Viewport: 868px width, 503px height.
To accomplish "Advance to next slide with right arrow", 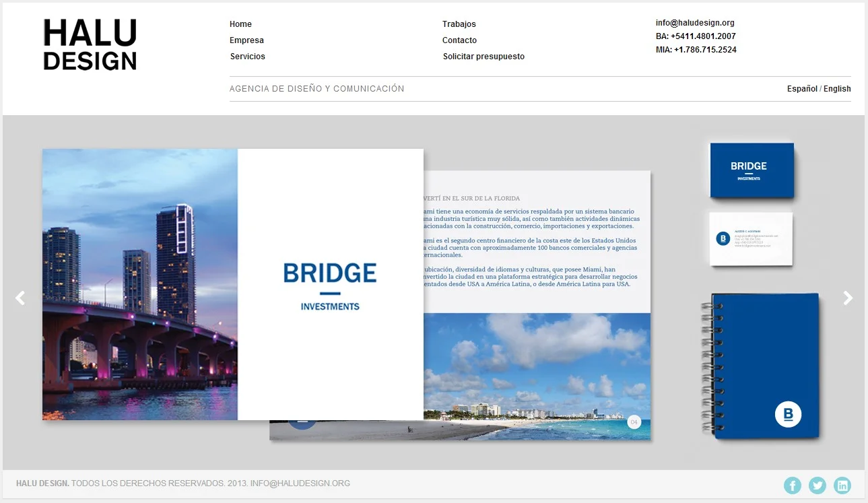I will (848, 298).
